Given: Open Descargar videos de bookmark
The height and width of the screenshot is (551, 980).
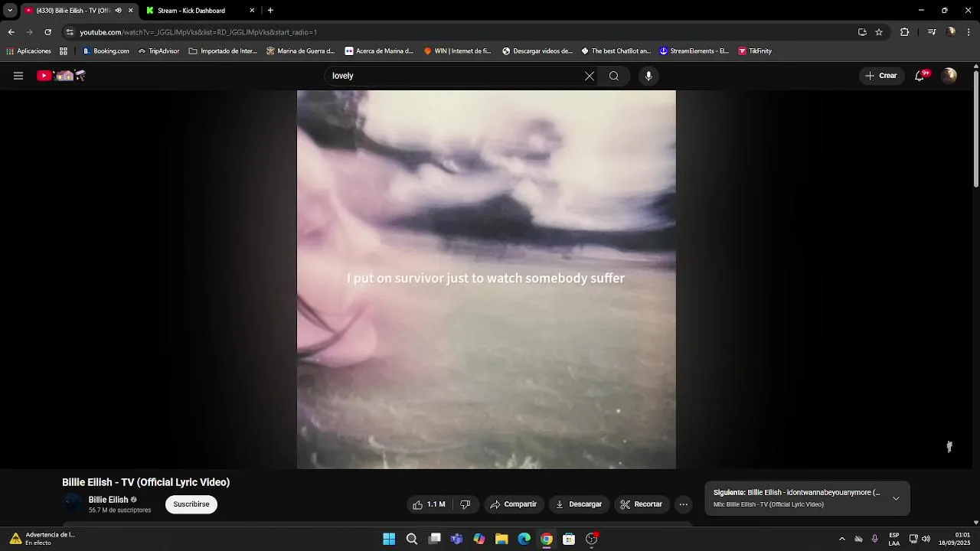Looking at the screenshot, I should pos(537,51).
